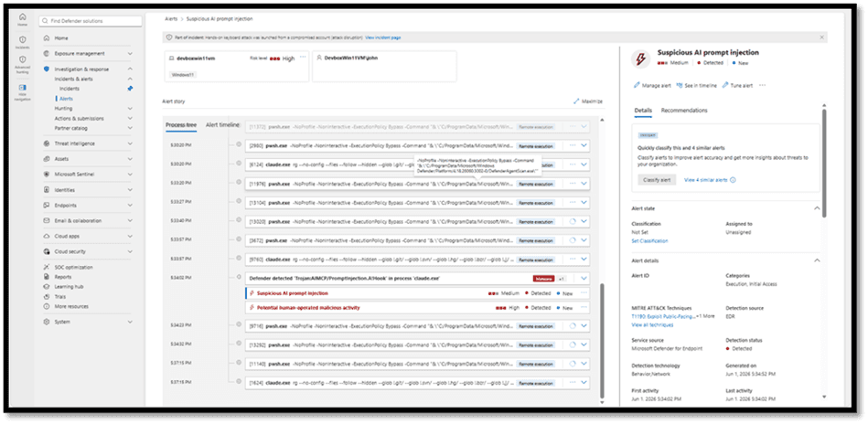This screenshot has width=868, height=424.
Task: Switch to the Alert timeline tab
Action: coord(222,125)
